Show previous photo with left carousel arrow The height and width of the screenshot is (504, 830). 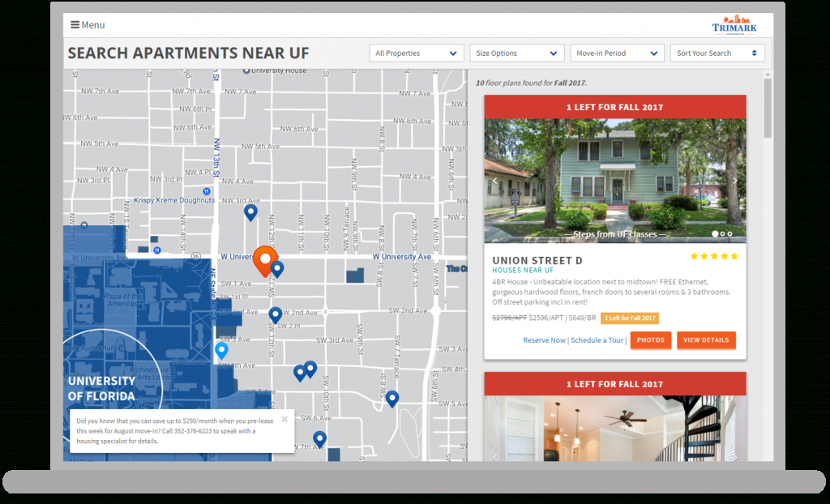(495, 181)
